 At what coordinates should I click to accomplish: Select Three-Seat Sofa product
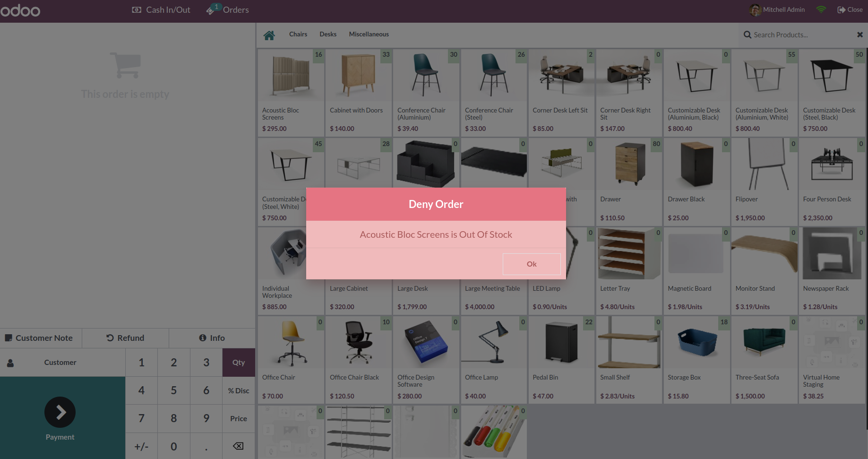click(764, 360)
